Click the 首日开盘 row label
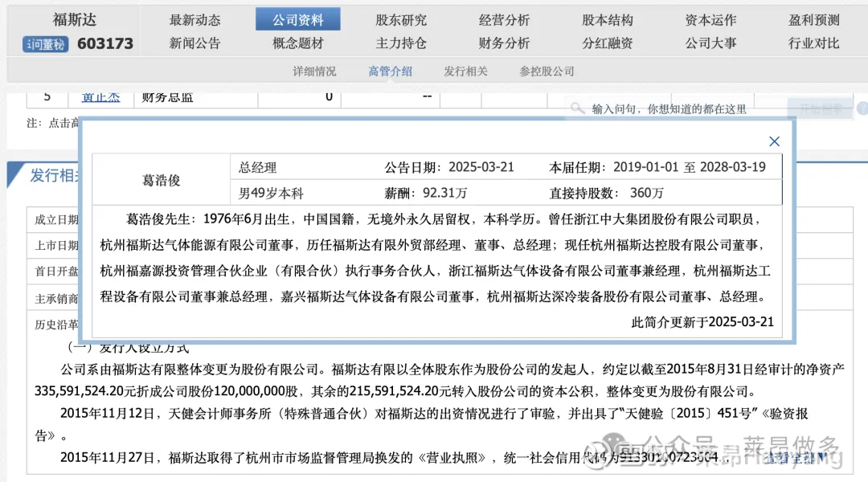Viewport: 868px width, 482px height. click(x=56, y=272)
